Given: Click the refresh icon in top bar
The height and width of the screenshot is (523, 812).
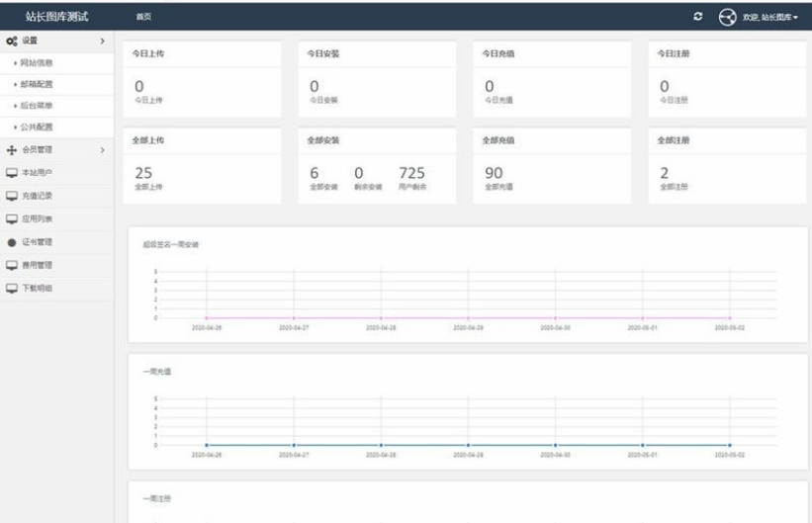Looking at the screenshot, I should click(x=698, y=17).
